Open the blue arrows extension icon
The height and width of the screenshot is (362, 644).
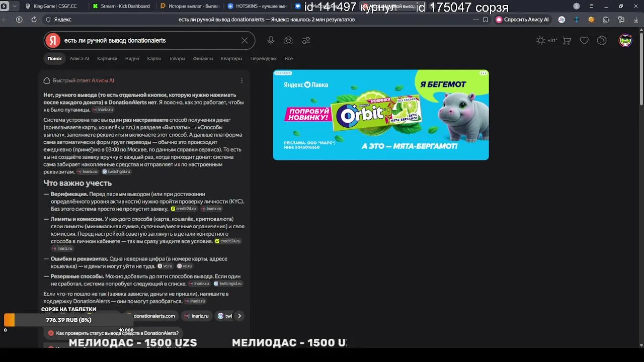[577, 20]
